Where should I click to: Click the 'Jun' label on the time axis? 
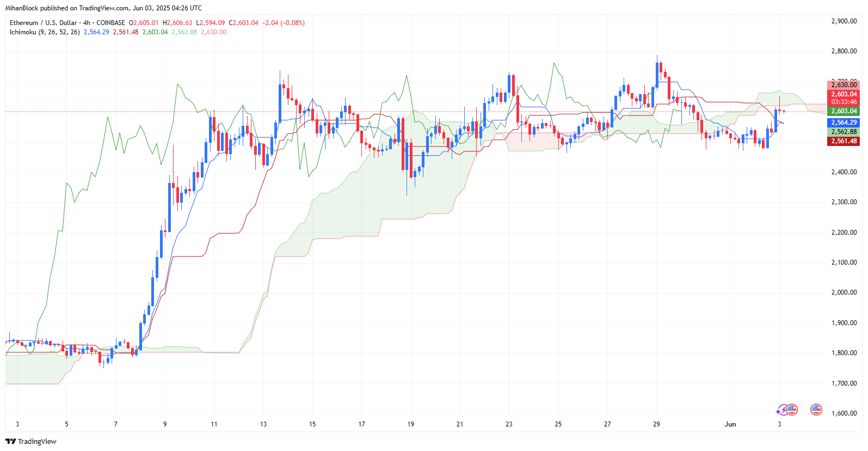coord(730,424)
